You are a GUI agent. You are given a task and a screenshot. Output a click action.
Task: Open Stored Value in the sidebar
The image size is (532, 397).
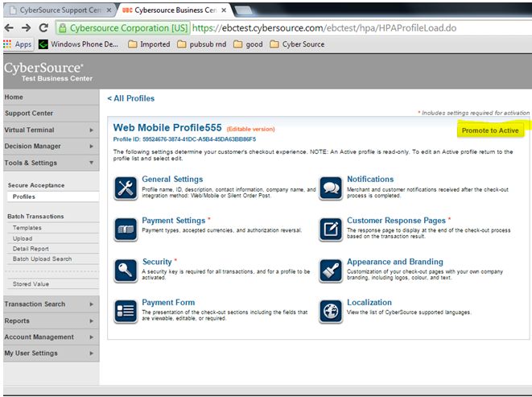(53, 284)
